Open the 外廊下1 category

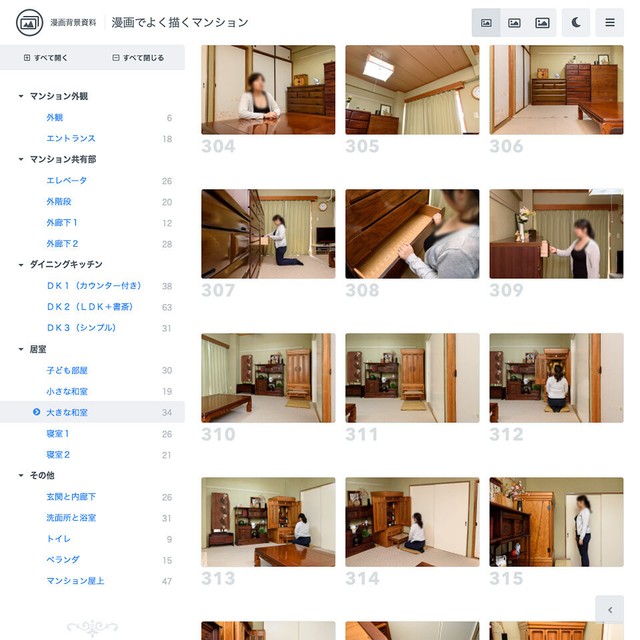(62, 223)
